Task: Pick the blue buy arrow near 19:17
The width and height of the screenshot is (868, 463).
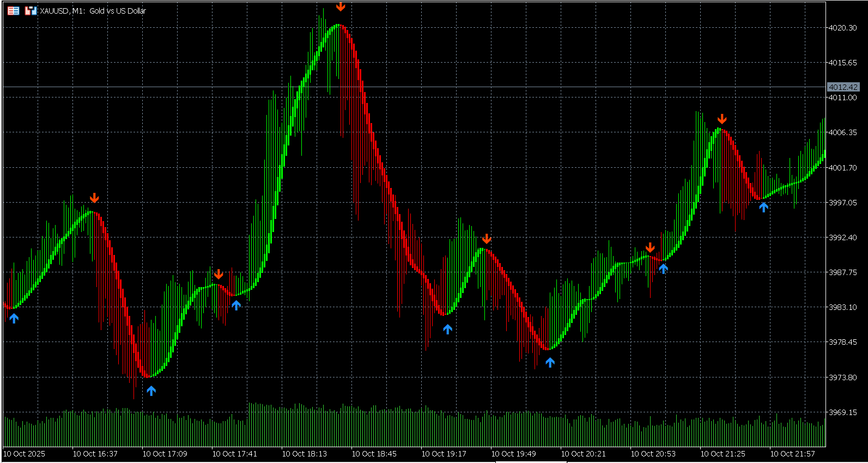Action: click(447, 329)
